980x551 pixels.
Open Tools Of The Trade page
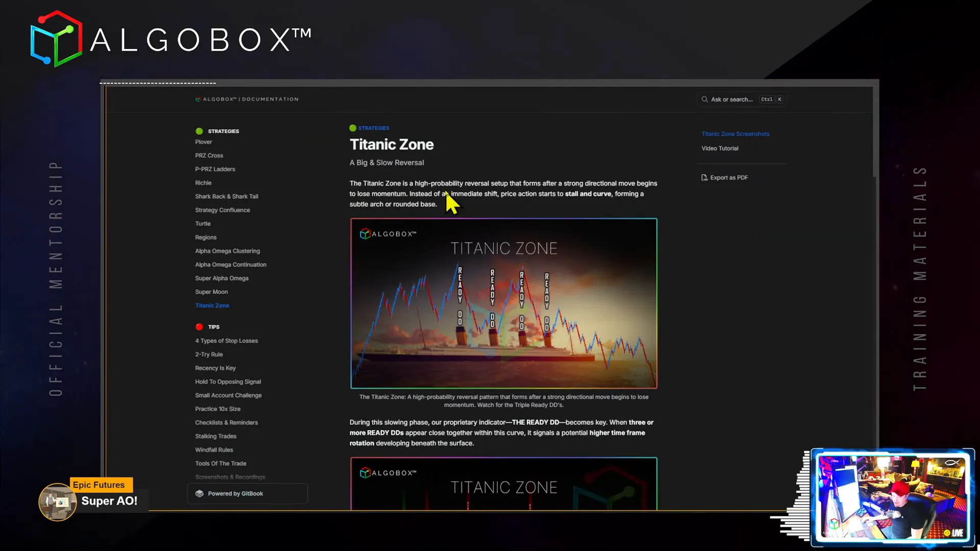click(220, 464)
